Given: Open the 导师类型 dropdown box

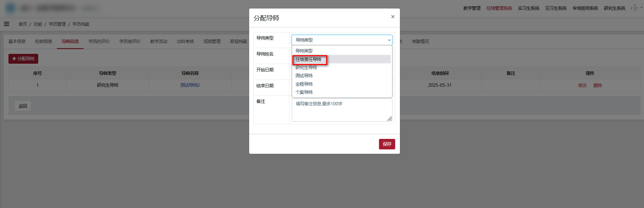Looking at the screenshot, I should pyautogui.click(x=342, y=40).
